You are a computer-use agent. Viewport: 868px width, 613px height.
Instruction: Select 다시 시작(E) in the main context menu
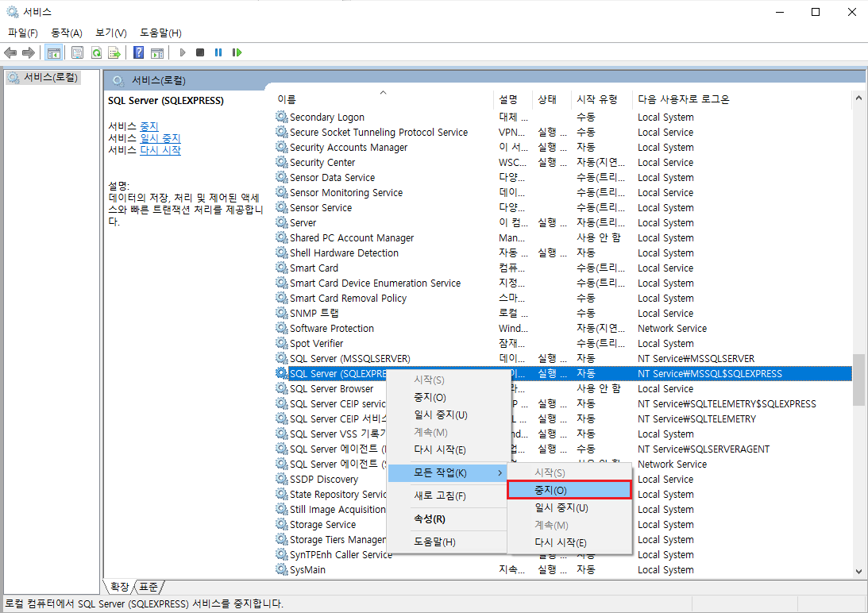pos(447,449)
